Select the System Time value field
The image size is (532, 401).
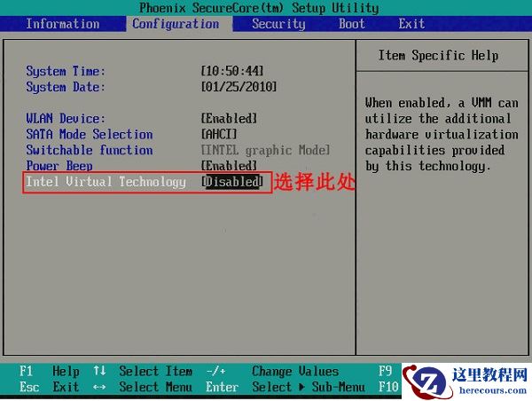pyautogui.click(x=232, y=71)
